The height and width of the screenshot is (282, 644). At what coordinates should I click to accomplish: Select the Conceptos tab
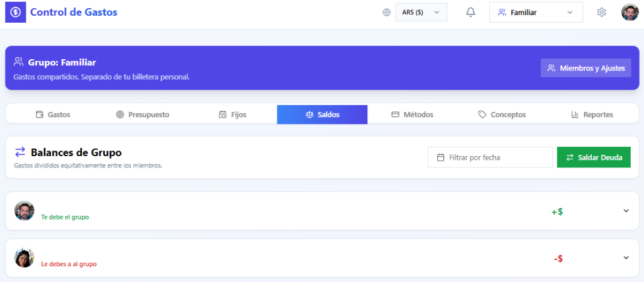(502, 115)
